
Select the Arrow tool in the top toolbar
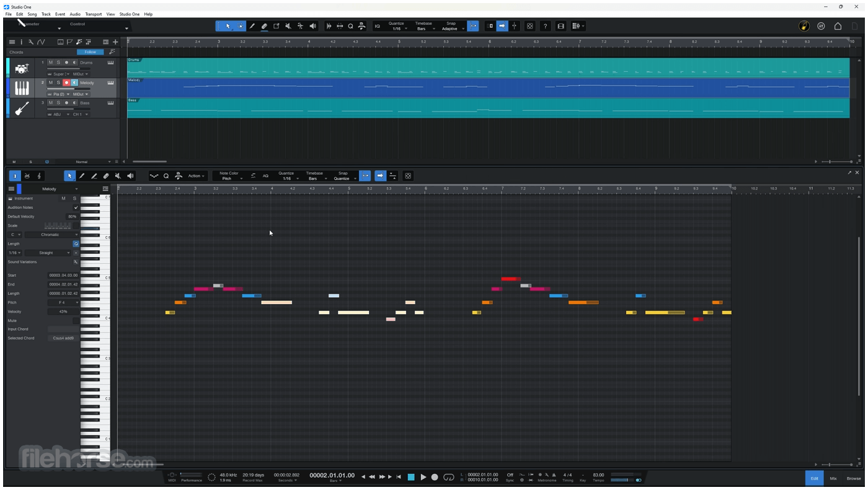click(228, 26)
